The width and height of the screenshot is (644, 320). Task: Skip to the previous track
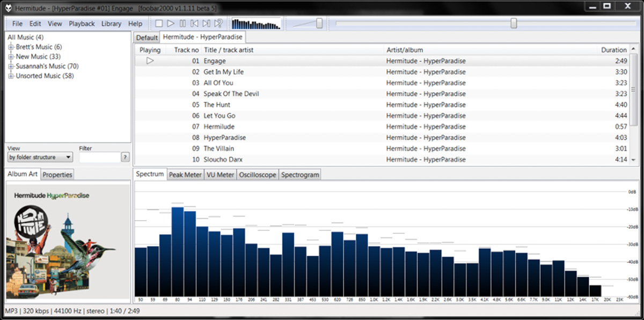pyautogui.click(x=194, y=24)
